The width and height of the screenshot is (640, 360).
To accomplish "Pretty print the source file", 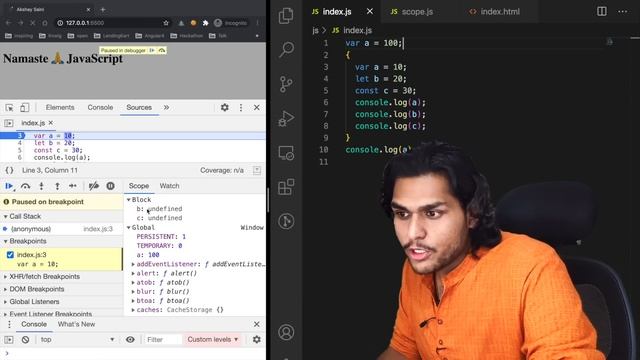I will (x=9, y=170).
